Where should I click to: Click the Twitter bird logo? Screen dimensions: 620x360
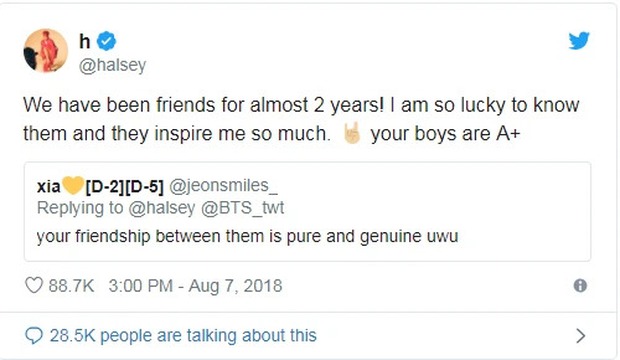pos(579,40)
